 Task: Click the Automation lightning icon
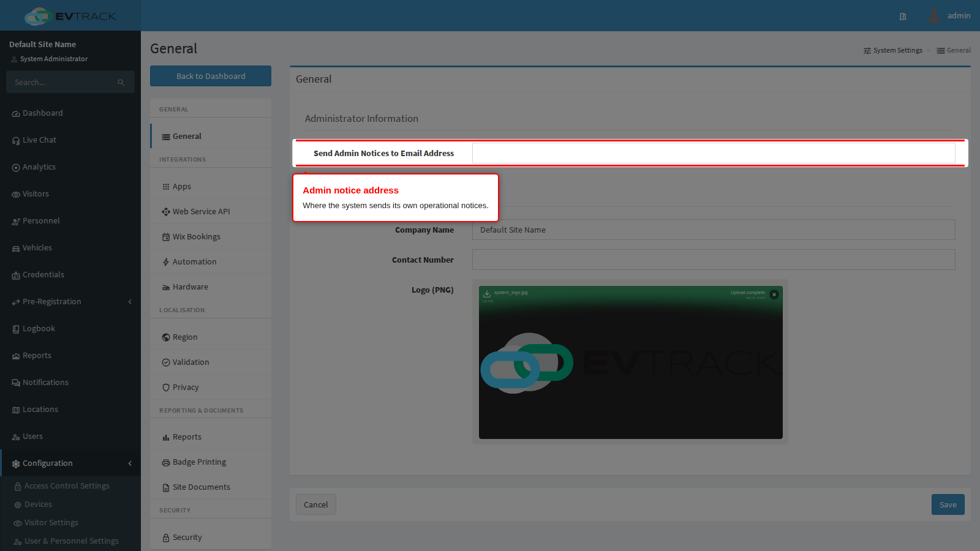(166, 262)
